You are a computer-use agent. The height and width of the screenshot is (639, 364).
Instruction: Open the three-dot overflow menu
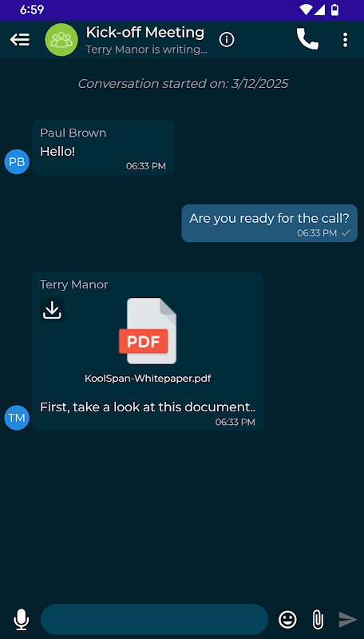[345, 39]
